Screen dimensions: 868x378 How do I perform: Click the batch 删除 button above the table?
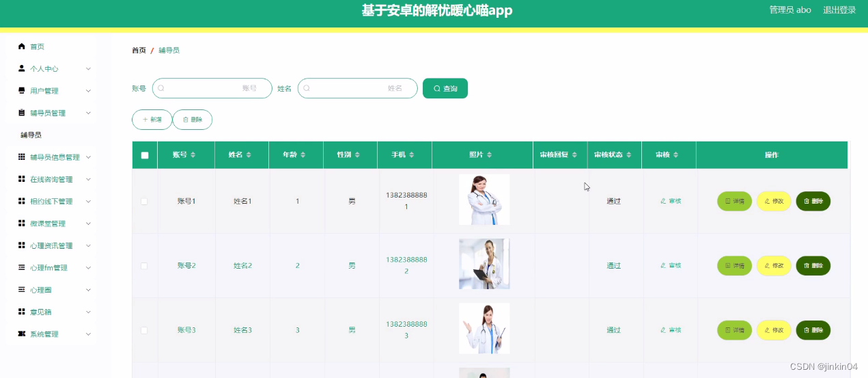pyautogui.click(x=193, y=120)
